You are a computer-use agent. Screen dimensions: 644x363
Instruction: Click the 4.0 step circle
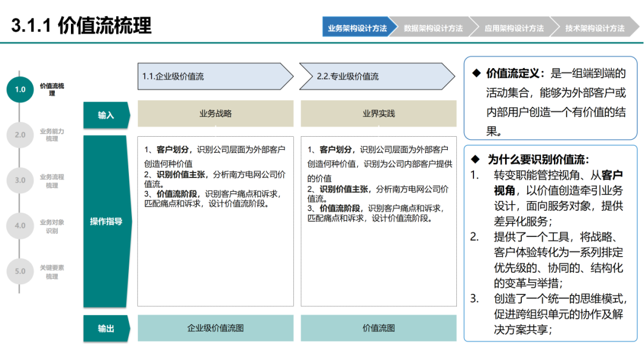click(x=20, y=226)
